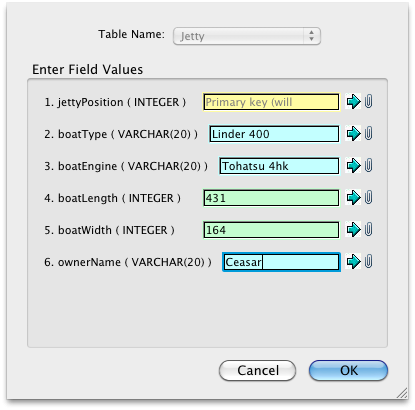The width and height of the screenshot is (415, 410).
Task: Focus the yellow jettyPosition primary key field
Action: [271, 102]
